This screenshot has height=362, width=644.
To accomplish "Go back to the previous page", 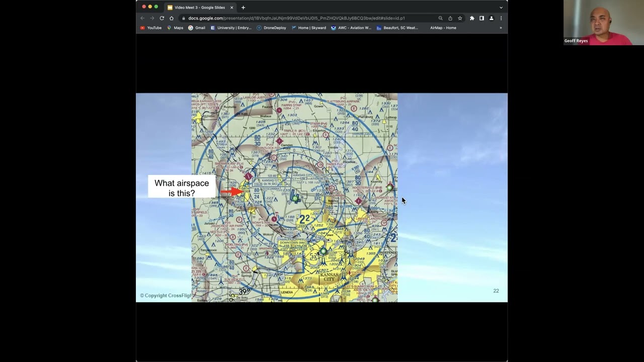I will tap(142, 18).
